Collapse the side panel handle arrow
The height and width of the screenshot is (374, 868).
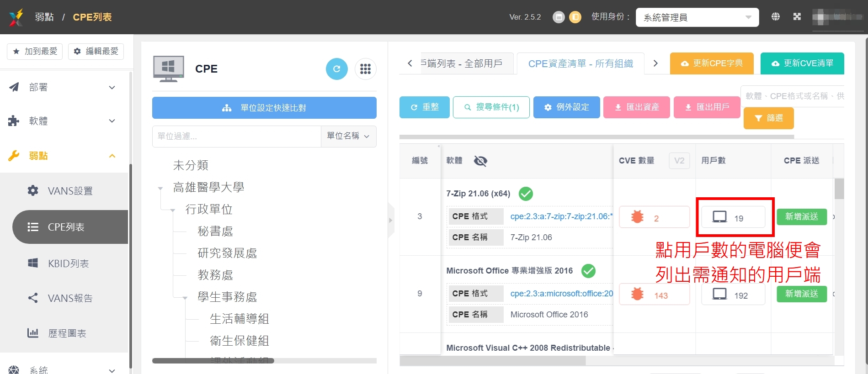[x=391, y=220]
